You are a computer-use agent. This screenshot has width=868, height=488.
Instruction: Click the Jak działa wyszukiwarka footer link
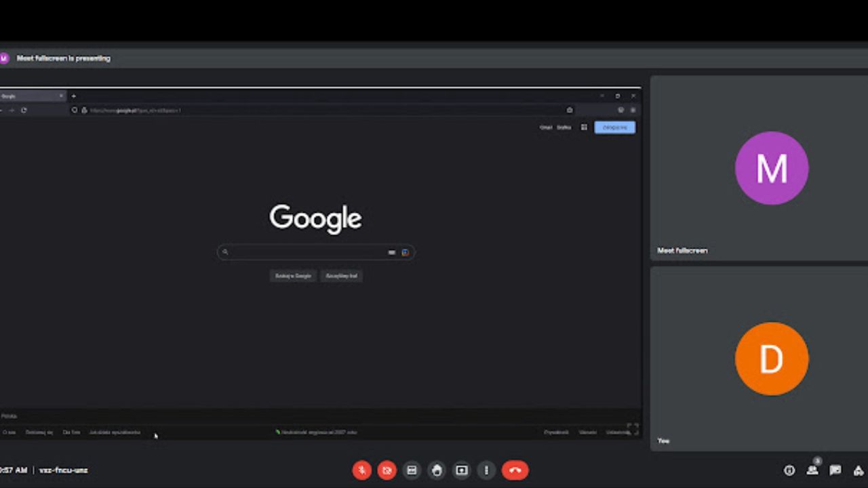115,432
